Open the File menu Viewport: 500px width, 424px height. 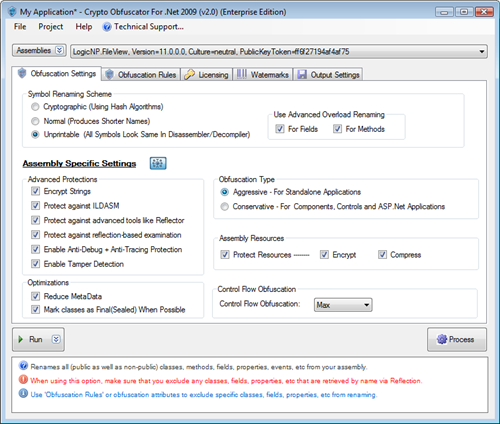pyautogui.click(x=20, y=27)
